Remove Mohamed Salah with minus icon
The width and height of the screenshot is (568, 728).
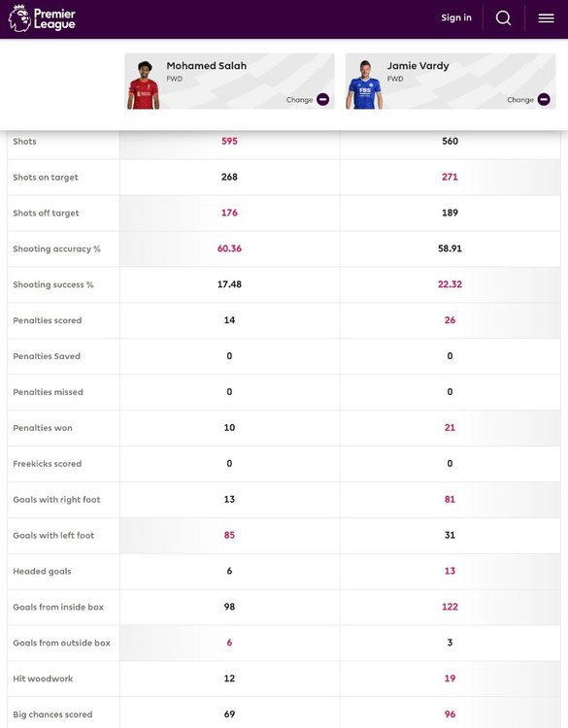[322, 99]
